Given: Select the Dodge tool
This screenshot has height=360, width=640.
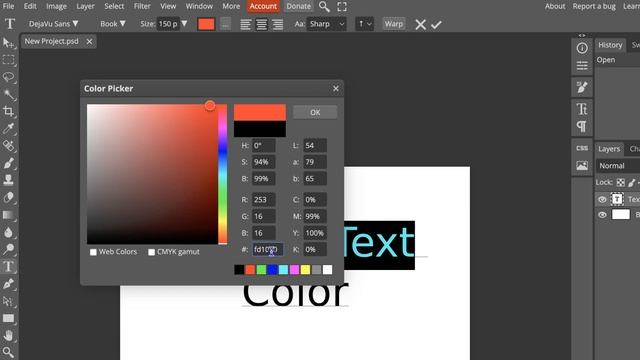Looking at the screenshot, I should 8,249.
